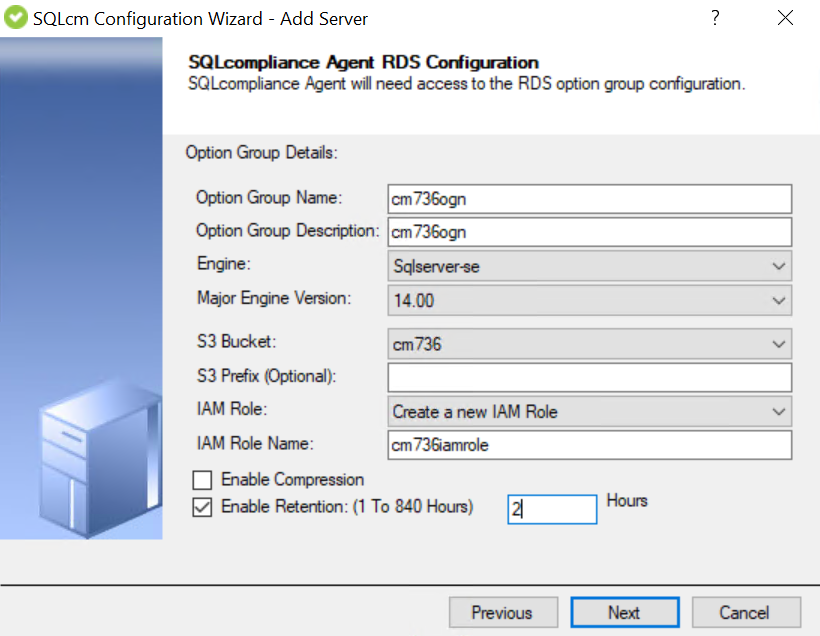Viewport: 820px width, 636px height.
Task: Focus the retention Hours input box
Action: 552,509
